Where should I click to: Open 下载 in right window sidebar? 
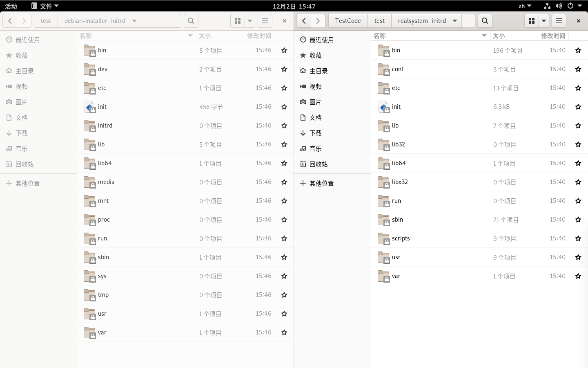(332, 133)
